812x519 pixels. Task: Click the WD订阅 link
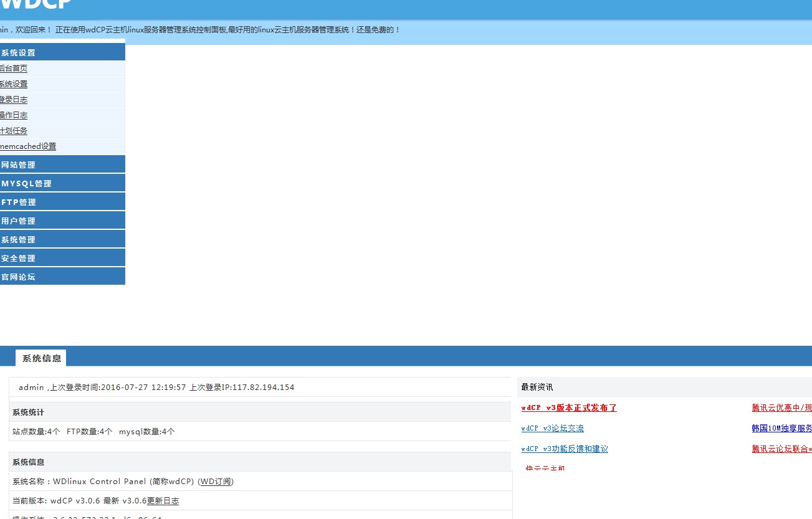point(216,482)
